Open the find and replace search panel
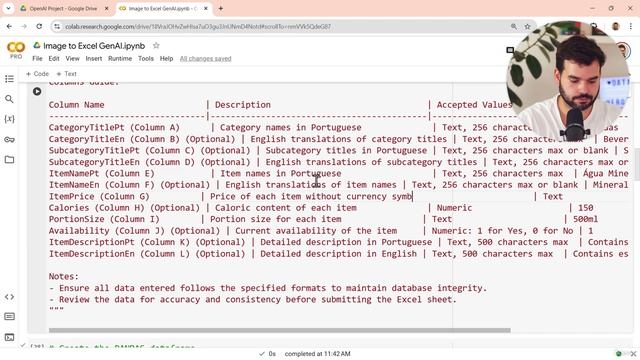This screenshot has width=640, height=360. click(9, 99)
